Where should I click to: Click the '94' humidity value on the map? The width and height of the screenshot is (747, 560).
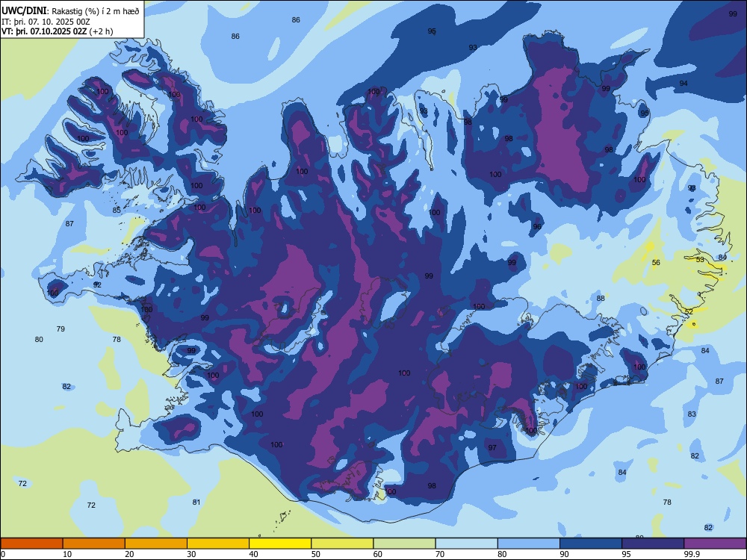(684, 84)
